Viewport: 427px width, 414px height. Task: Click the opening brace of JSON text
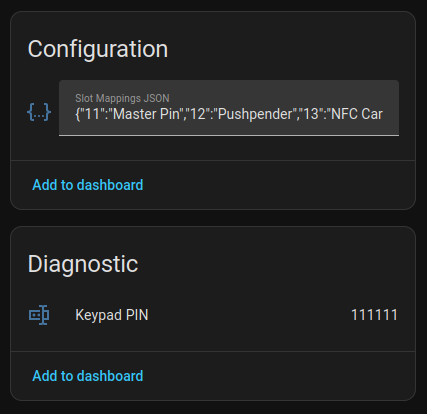point(78,114)
